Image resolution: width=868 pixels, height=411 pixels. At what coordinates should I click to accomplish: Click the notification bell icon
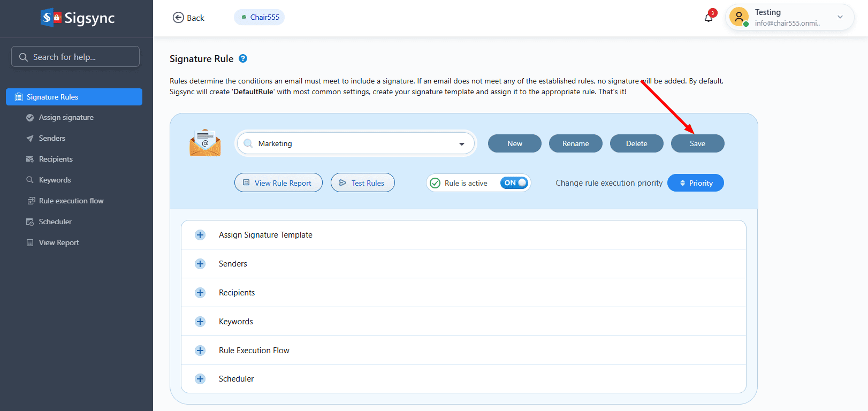point(709,18)
